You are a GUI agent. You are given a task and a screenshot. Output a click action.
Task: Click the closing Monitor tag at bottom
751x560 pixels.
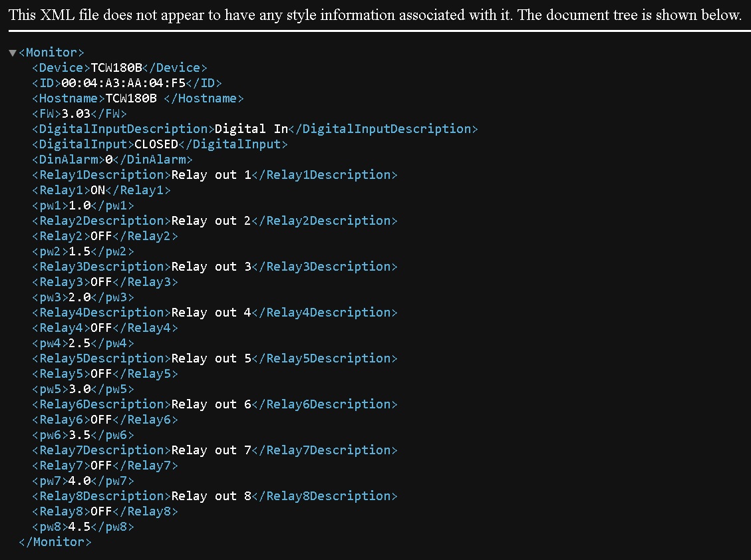pyautogui.click(x=55, y=542)
